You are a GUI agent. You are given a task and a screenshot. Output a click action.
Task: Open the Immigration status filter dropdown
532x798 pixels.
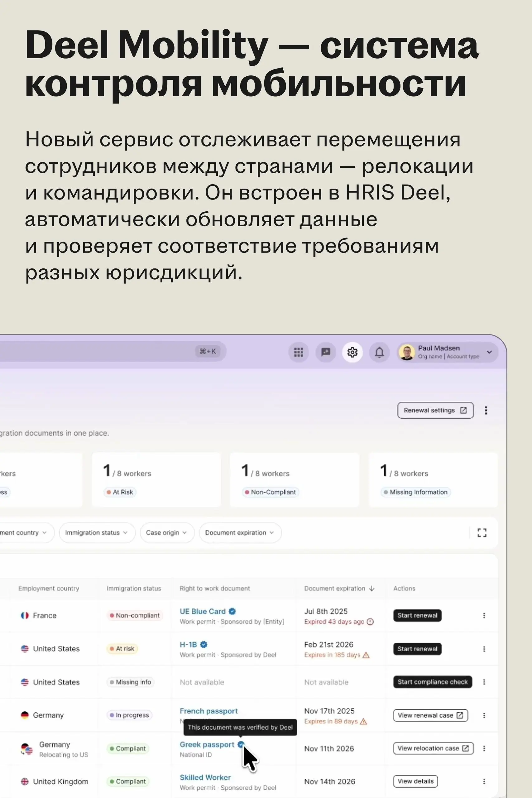[x=97, y=533]
